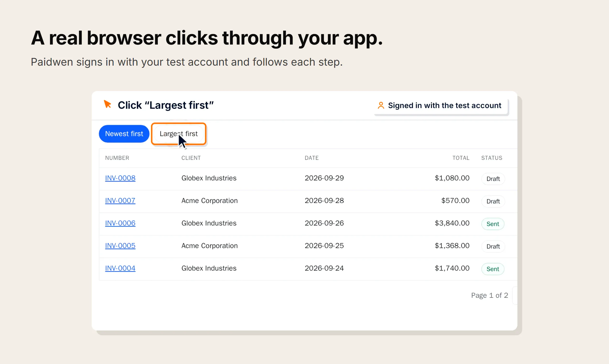The height and width of the screenshot is (364, 609).
Task: Click Globex Industries in the INV-0008 row
Action: pos(209,178)
